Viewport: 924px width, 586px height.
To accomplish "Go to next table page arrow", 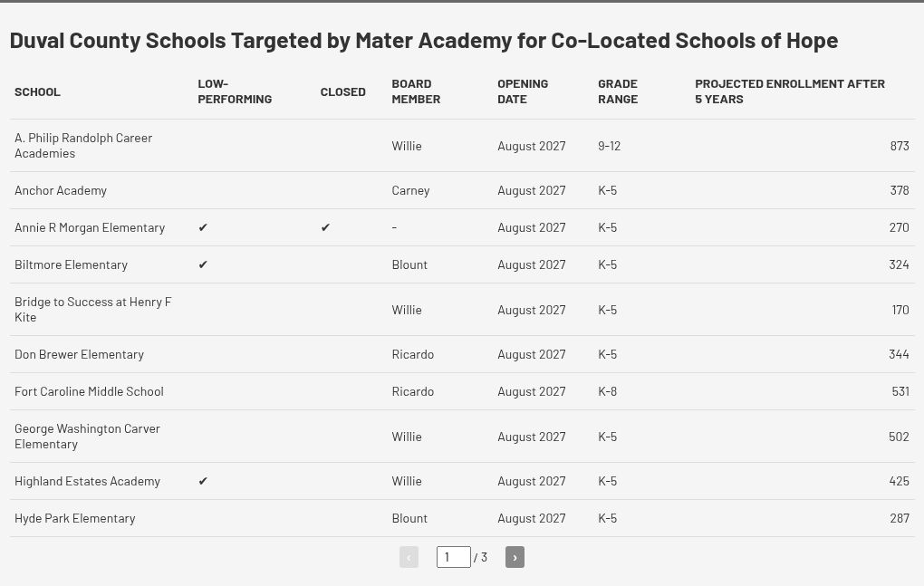I will click(515, 557).
